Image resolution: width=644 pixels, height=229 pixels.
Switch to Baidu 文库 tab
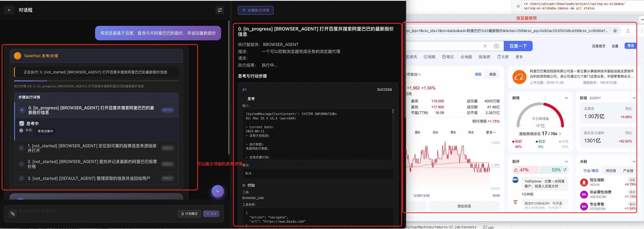(x=503, y=57)
